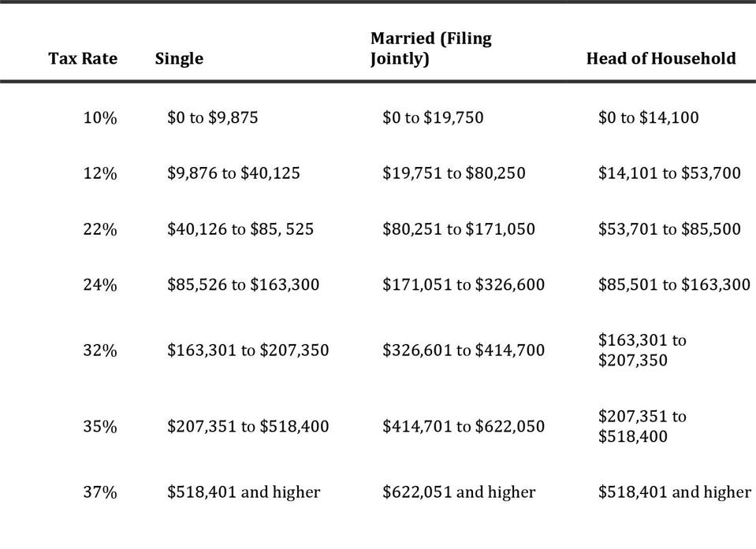Click the cell $40,126 to $85, 525
The image size is (756, 549).
pos(240,229)
